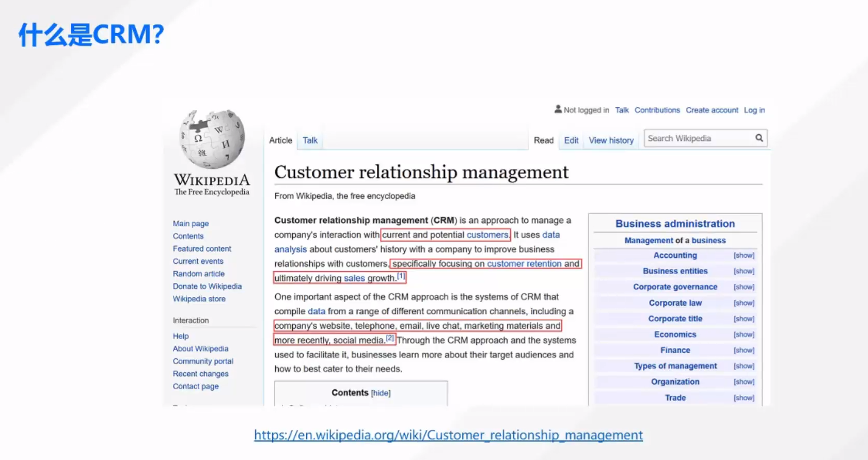Image resolution: width=868 pixels, height=460 pixels.
Task: Click the search magnifier icon
Action: [759, 138]
